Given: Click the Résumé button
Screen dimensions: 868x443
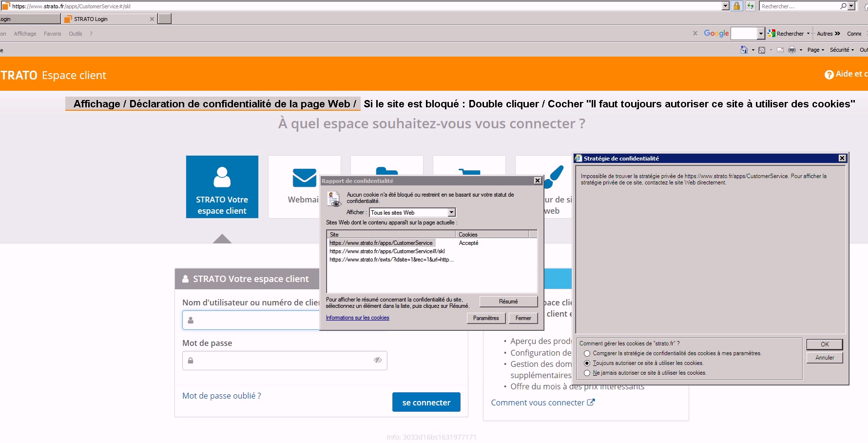Looking at the screenshot, I should coord(508,302).
